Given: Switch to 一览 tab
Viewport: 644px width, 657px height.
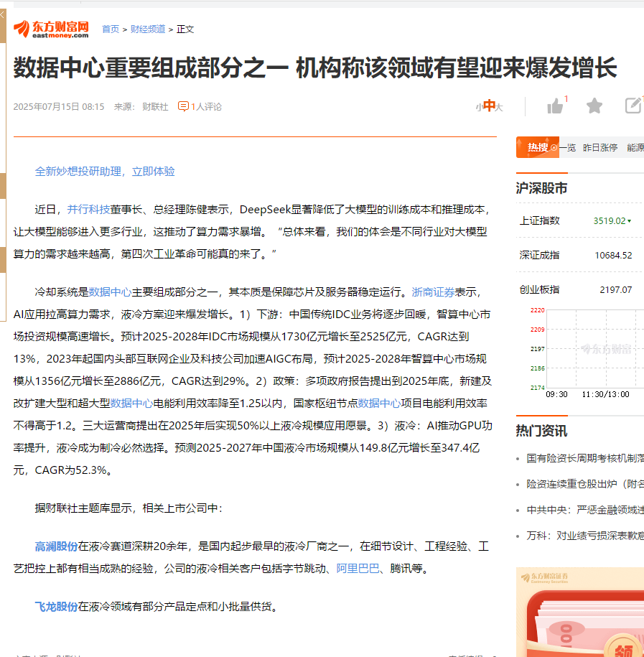Looking at the screenshot, I should point(568,147).
